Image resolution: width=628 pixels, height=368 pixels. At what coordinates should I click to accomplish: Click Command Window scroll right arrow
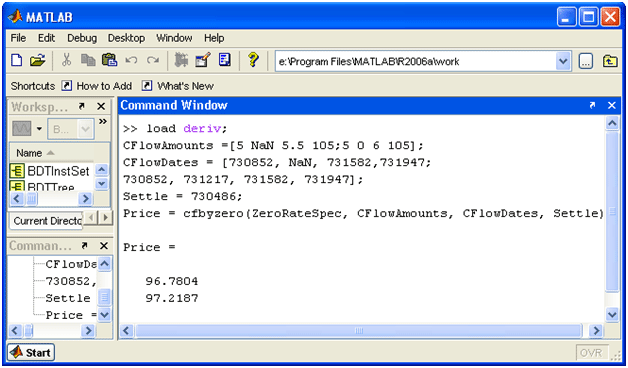click(596, 331)
